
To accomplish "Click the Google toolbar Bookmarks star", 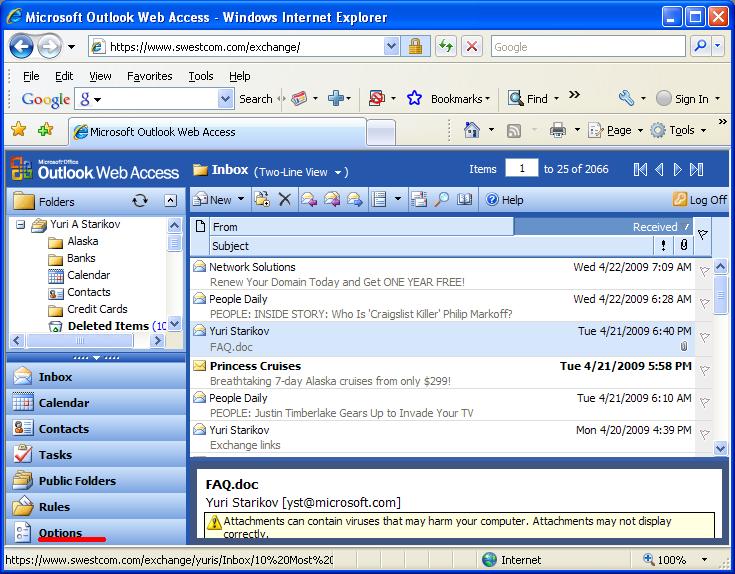I will click(414, 98).
